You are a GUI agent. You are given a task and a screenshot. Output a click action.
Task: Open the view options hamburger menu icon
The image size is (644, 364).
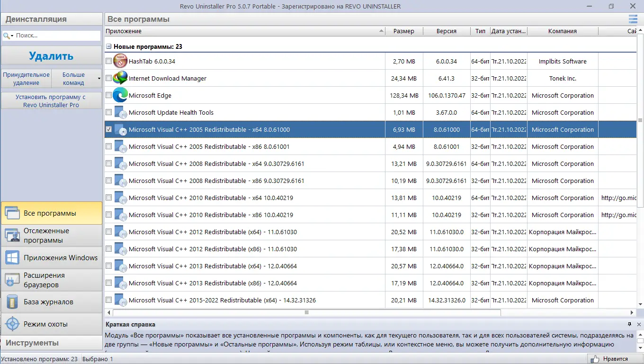pyautogui.click(x=633, y=19)
